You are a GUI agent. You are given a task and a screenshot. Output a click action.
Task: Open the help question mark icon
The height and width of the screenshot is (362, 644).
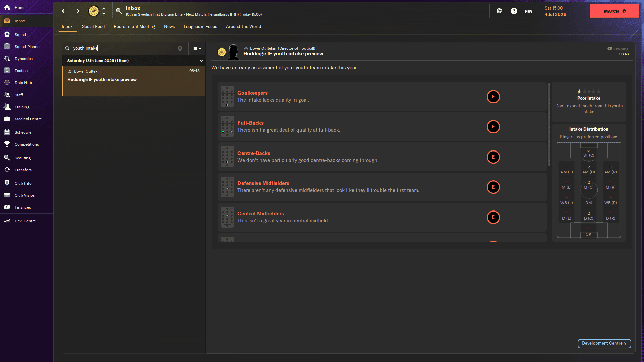pos(514,11)
